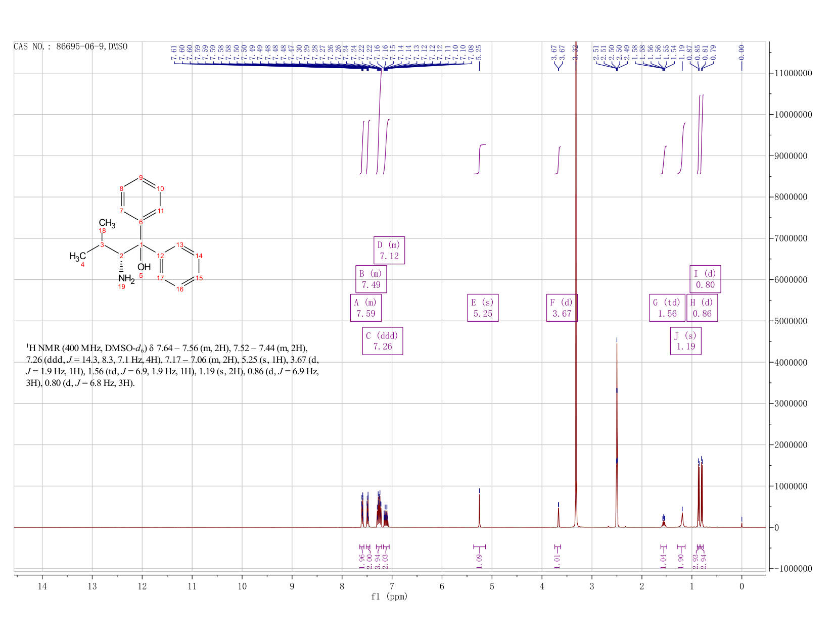
Task: Click the 1.19 peak label at top
Action: click(x=682, y=52)
